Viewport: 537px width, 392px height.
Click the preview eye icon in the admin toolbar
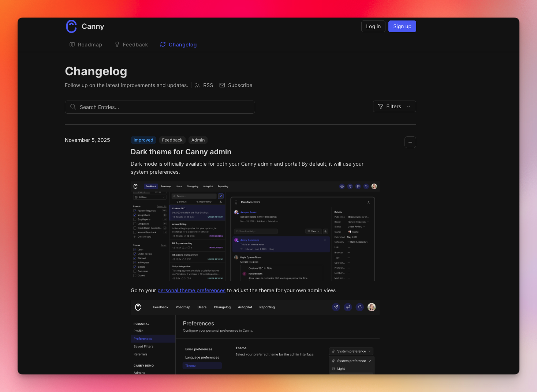[342, 186]
